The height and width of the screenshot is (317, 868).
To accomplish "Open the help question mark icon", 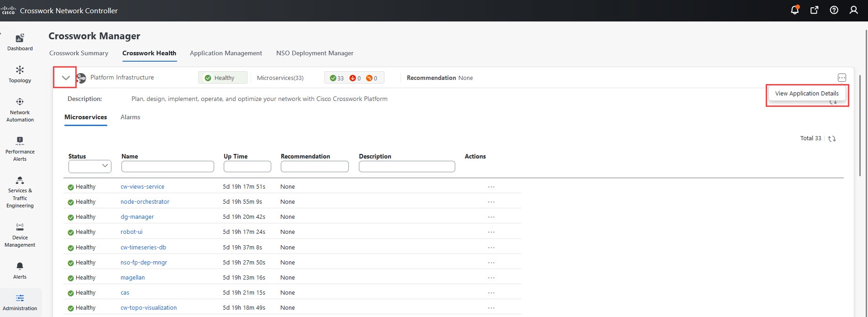I will (x=834, y=10).
